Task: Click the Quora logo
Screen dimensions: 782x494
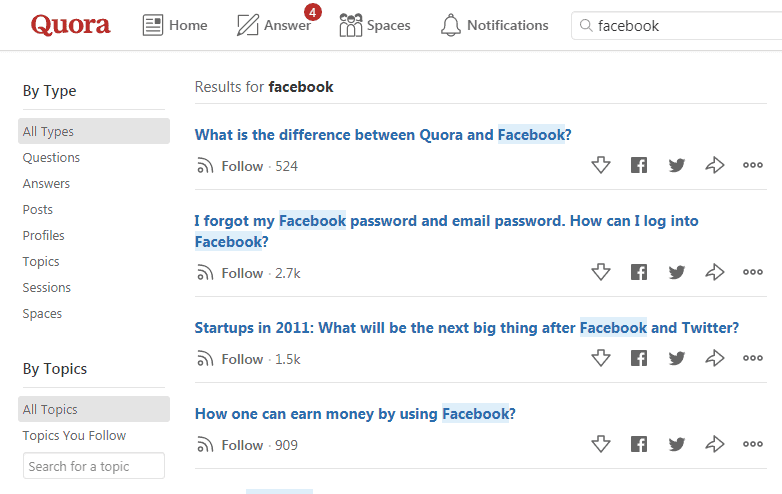Action: click(70, 25)
